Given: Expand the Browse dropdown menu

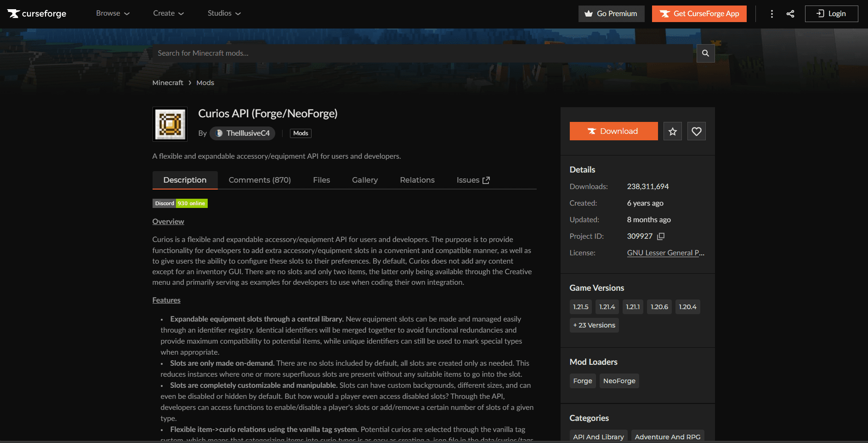Looking at the screenshot, I should 113,13.
